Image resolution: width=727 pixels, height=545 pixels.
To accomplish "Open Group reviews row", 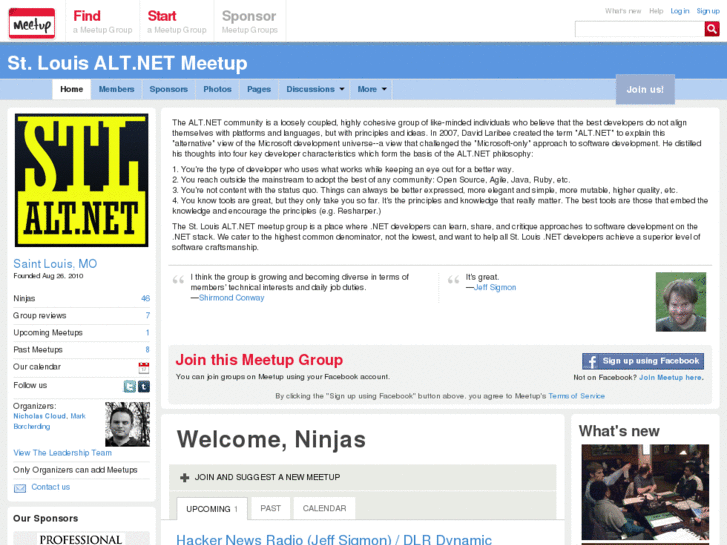I will 82,315.
